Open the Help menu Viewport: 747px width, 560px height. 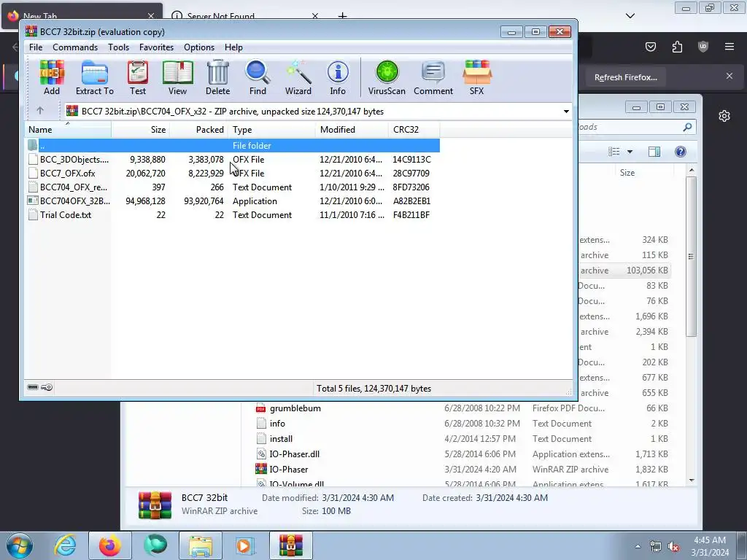coord(233,47)
